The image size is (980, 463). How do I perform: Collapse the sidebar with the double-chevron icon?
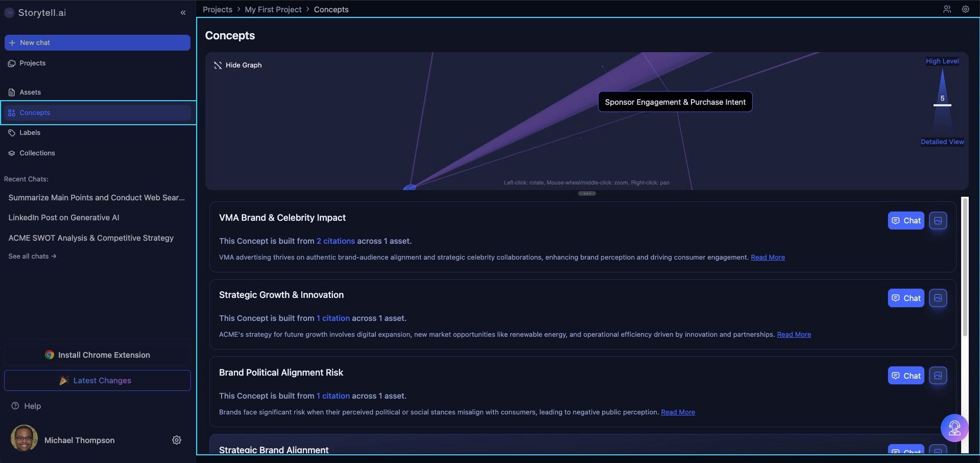(x=183, y=13)
